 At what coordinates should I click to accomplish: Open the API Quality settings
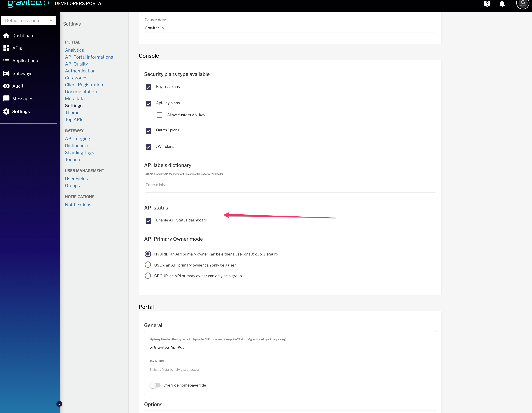click(76, 64)
